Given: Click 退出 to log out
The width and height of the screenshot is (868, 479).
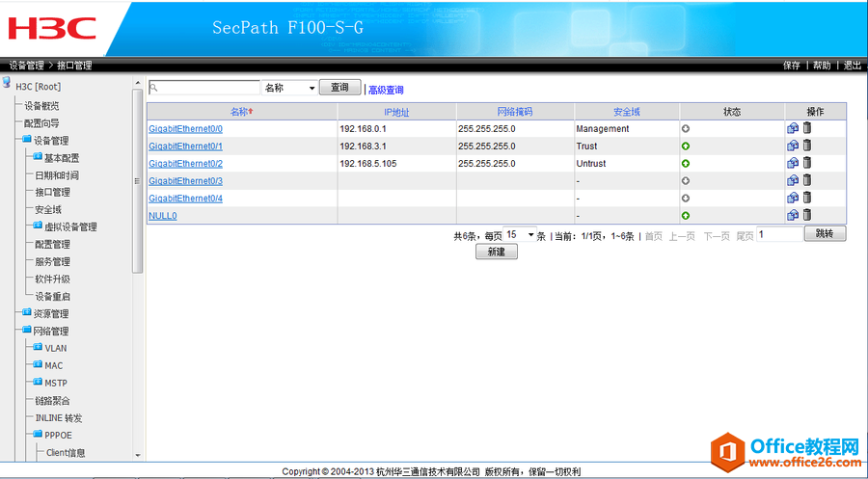Looking at the screenshot, I should [852, 66].
